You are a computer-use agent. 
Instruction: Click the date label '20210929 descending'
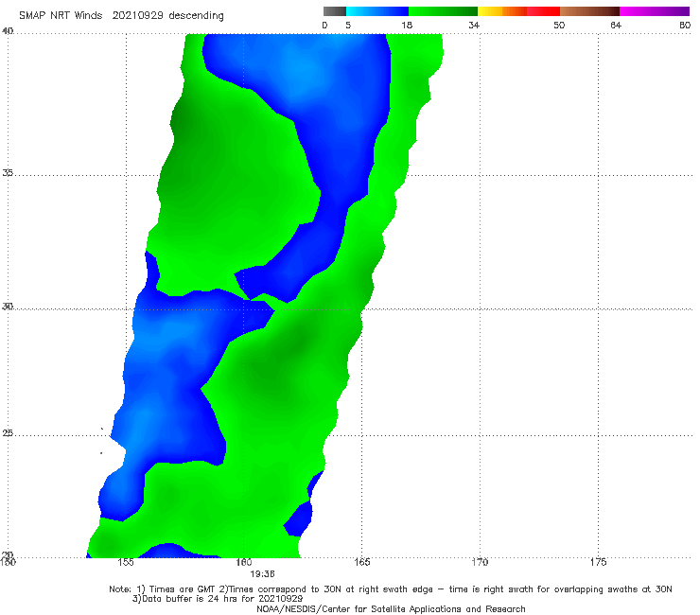tap(167, 15)
